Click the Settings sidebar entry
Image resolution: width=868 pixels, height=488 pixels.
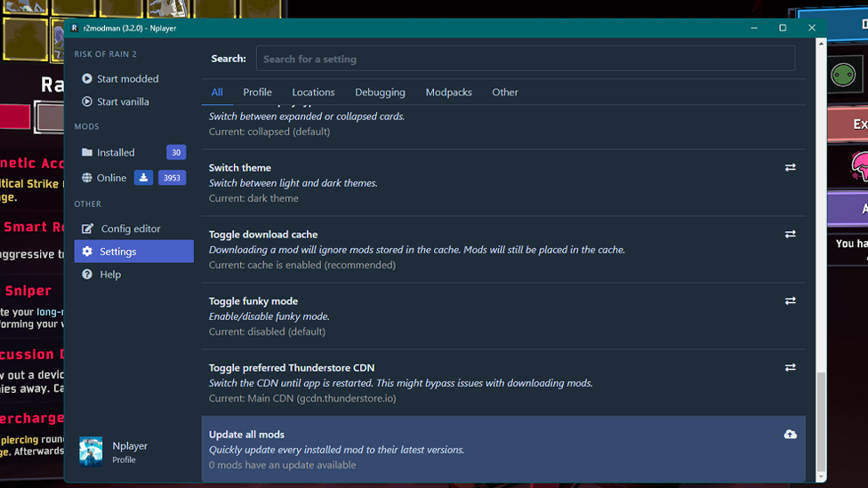point(134,252)
